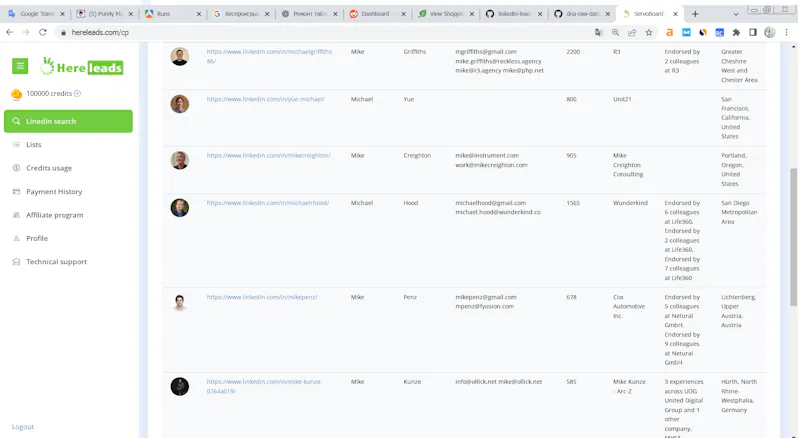Image resolution: width=800 pixels, height=438 pixels.
Task: Click the Unit21 company cell
Action: [x=622, y=99]
